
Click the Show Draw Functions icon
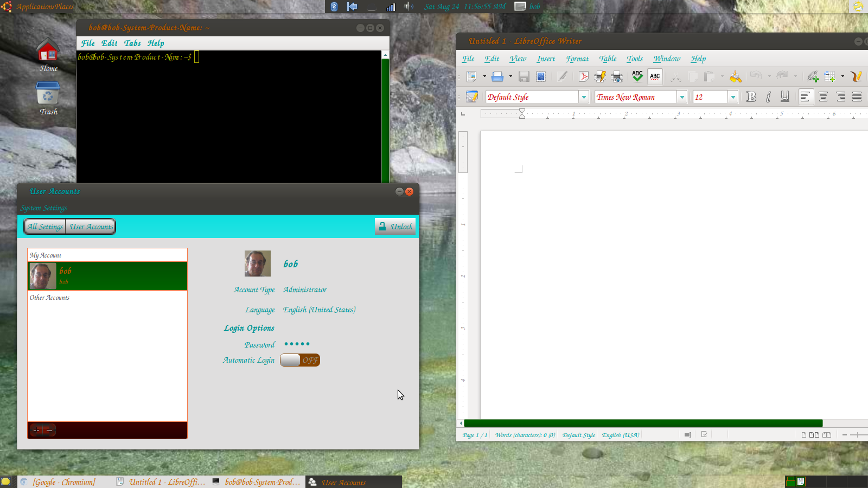tap(856, 76)
